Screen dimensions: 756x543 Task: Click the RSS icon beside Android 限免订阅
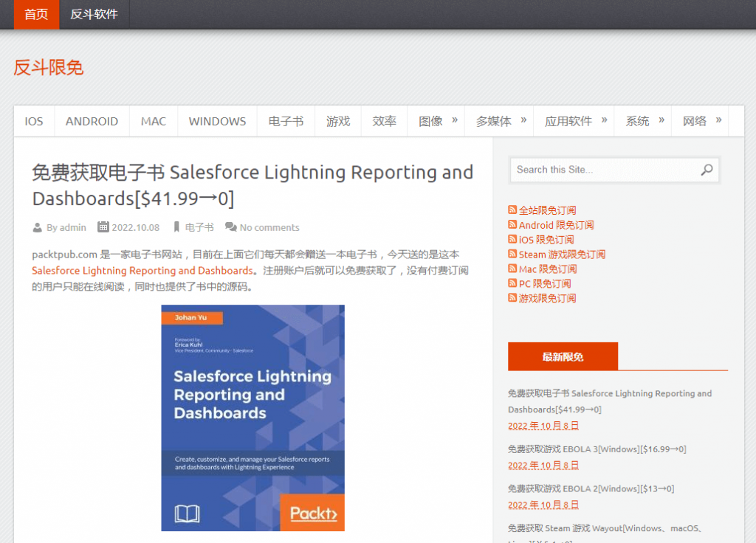coord(513,225)
